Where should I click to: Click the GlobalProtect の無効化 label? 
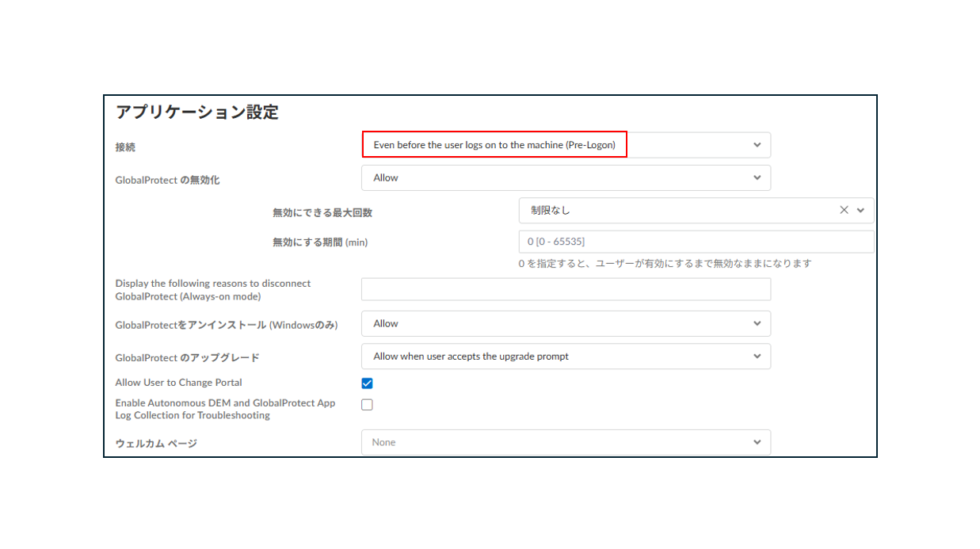tap(167, 180)
